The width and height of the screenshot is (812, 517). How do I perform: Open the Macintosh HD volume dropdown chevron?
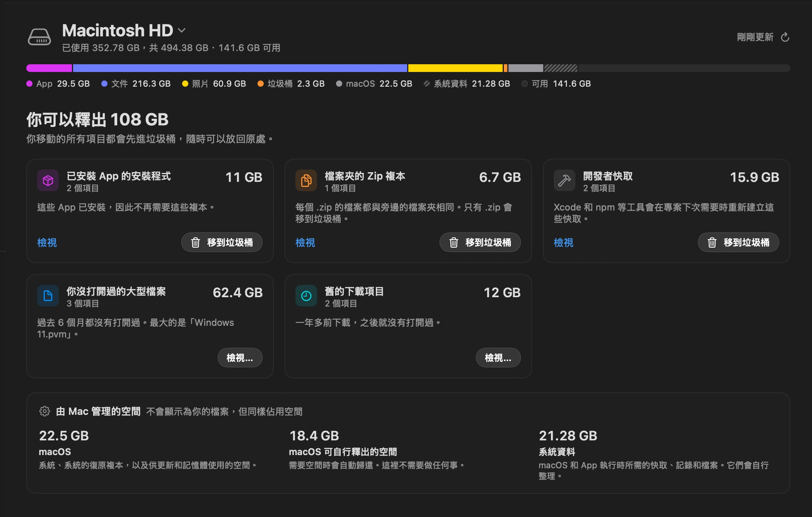[x=182, y=30]
